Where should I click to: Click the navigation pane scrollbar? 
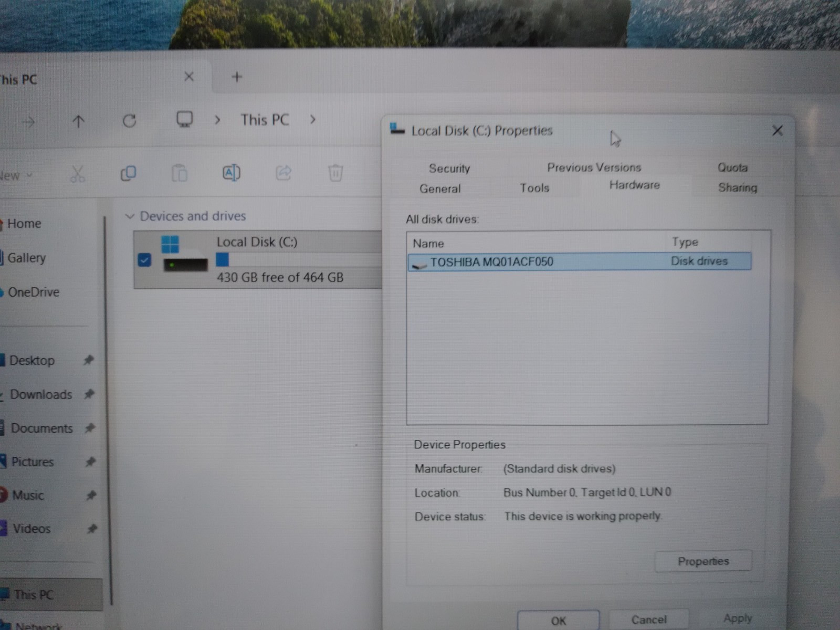pyautogui.click(x=108, y=409)
